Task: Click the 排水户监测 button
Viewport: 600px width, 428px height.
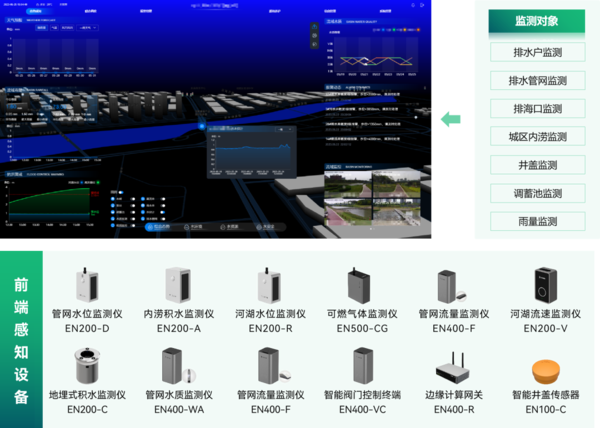Action: (x=538, y=52)
